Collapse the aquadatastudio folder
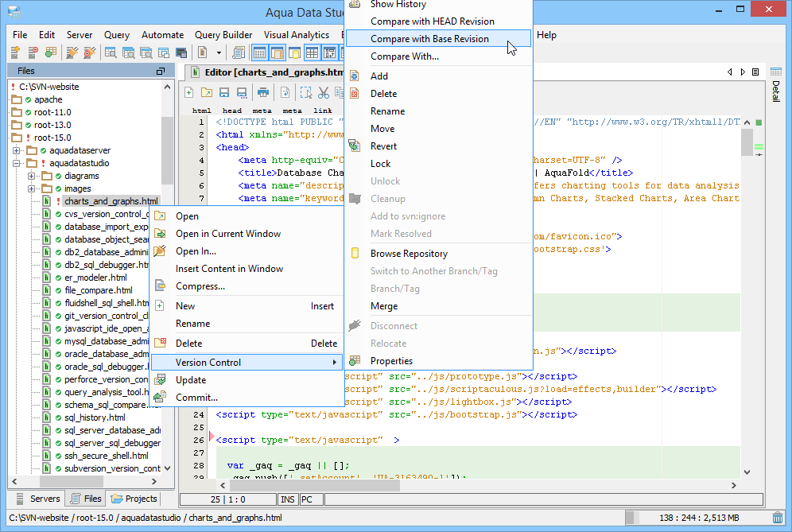The image size is (792, 532). [17, 163]
